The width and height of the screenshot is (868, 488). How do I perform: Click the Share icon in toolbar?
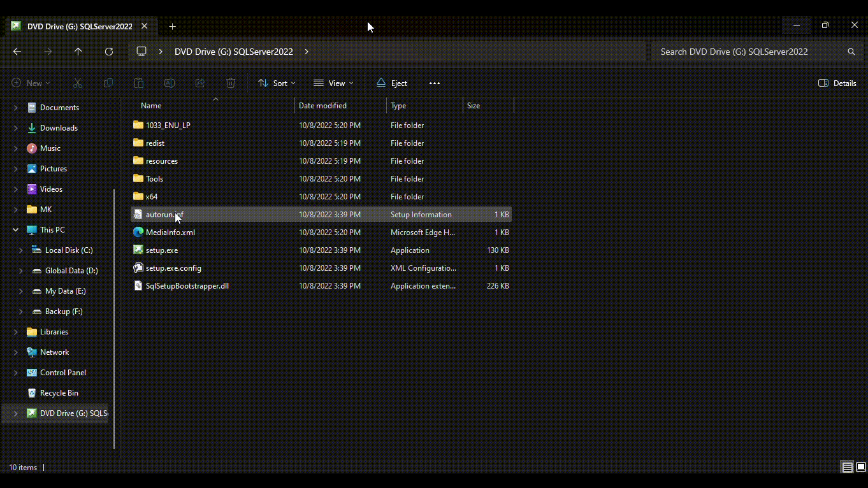click(x=200, y=83)
